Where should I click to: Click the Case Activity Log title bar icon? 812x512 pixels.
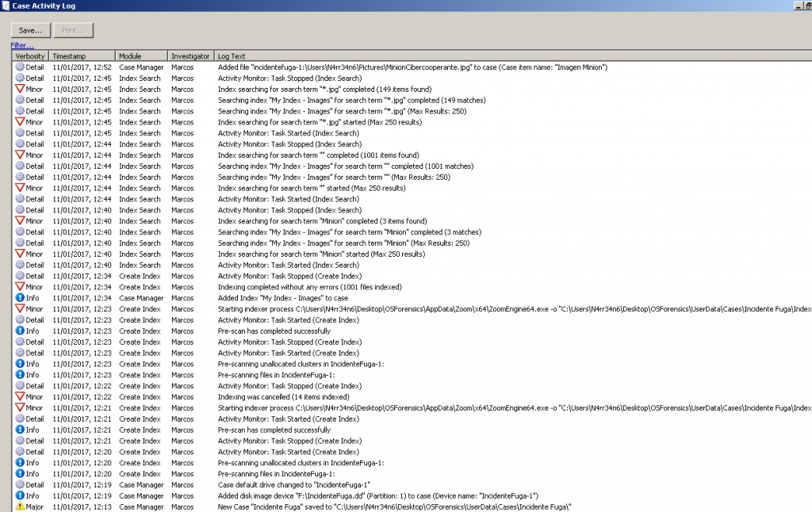click(6, 6)
